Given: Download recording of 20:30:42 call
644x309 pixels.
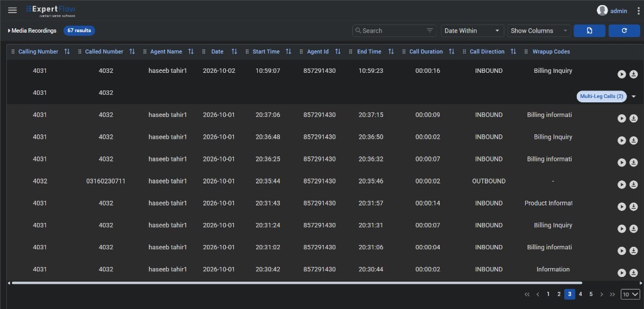Looking at the screenshot, I should 633,273.
